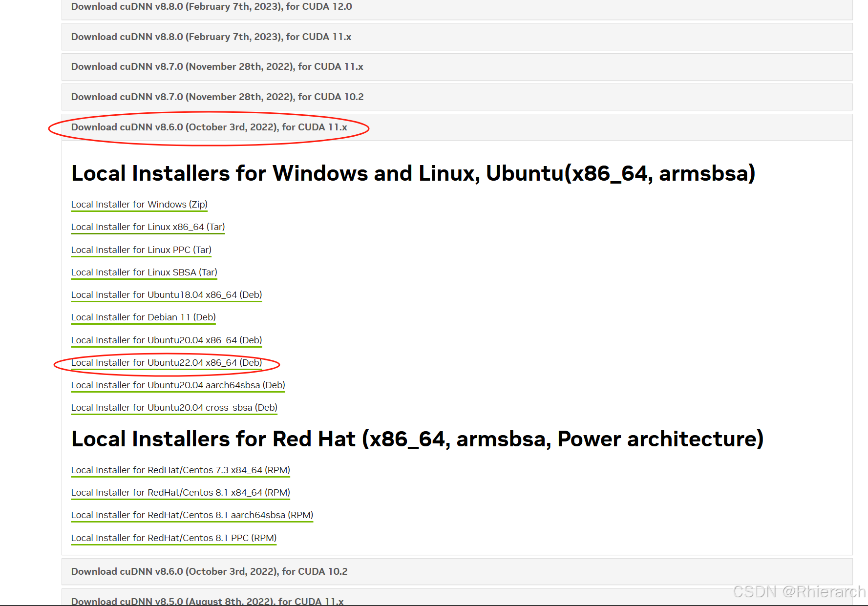Expand cuDNN v8.6.0 for CUDA 10.2 section
Viewport: 868px width, 606px height.
coord(457,572)
